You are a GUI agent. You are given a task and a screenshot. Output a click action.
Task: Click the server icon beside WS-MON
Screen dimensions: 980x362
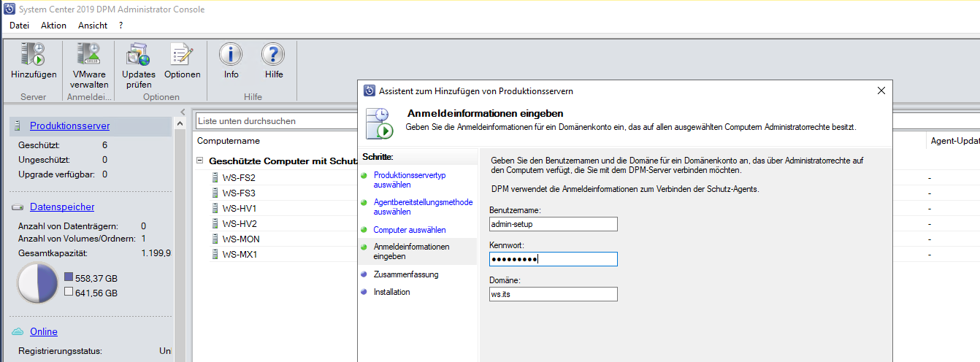215,239
